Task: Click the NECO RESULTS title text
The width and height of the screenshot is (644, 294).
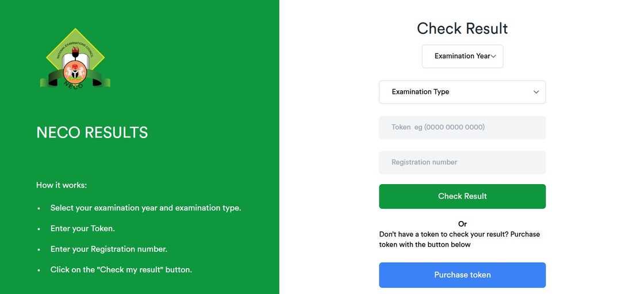Action: (92, 133)
